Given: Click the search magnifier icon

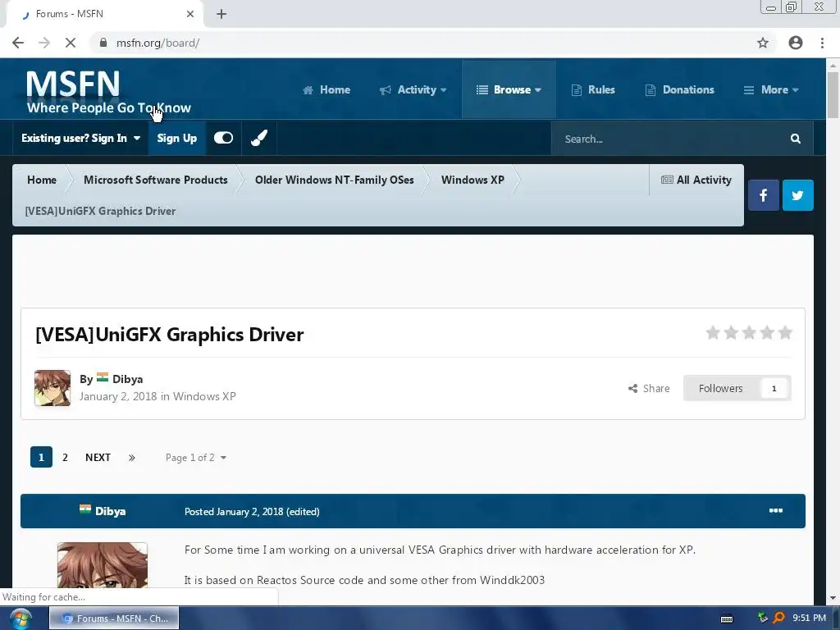Looking at the screenshot, I should pyautogui.click(x=796, y=139).
